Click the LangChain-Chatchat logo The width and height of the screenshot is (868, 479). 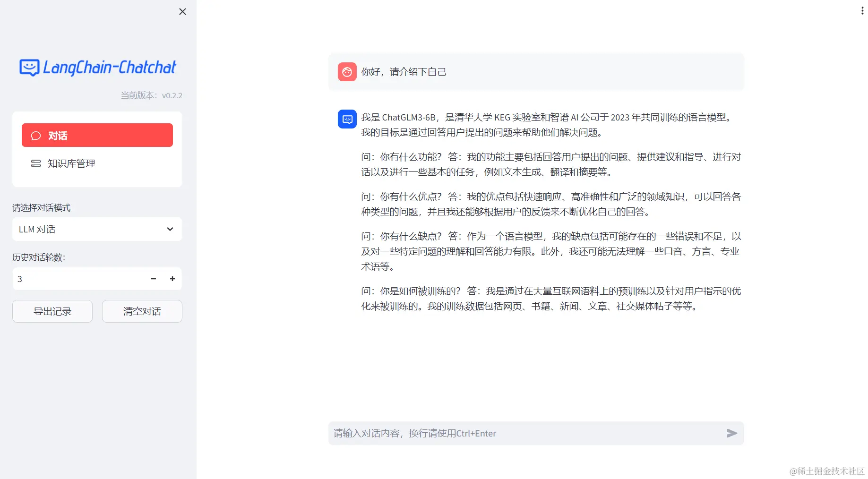coord(97,68)
